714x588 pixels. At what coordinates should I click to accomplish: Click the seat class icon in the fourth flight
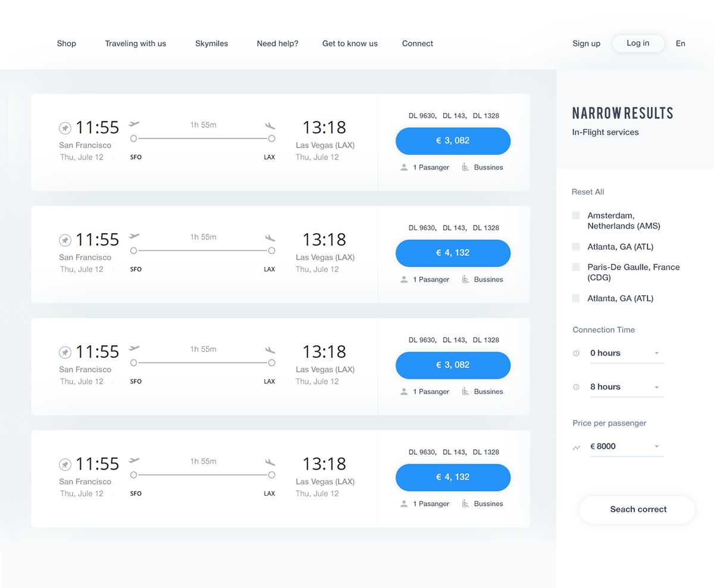pyautogui.click(x=465, y=503)
